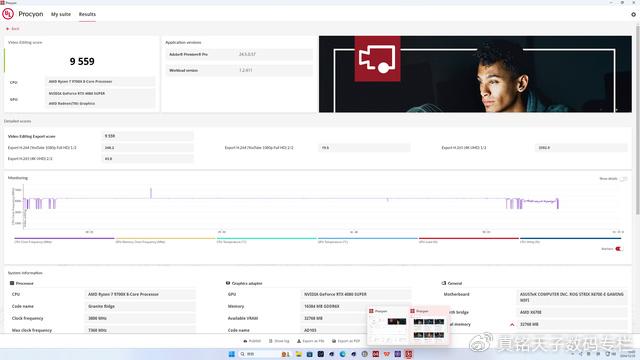Switch to the My suite tab
640x360 pixels.
coord(61,14)
